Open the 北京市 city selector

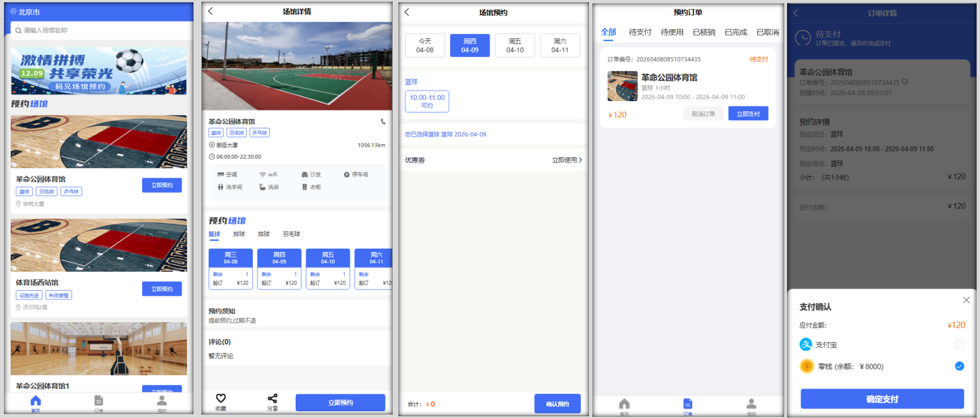click(x=25, y=11)
